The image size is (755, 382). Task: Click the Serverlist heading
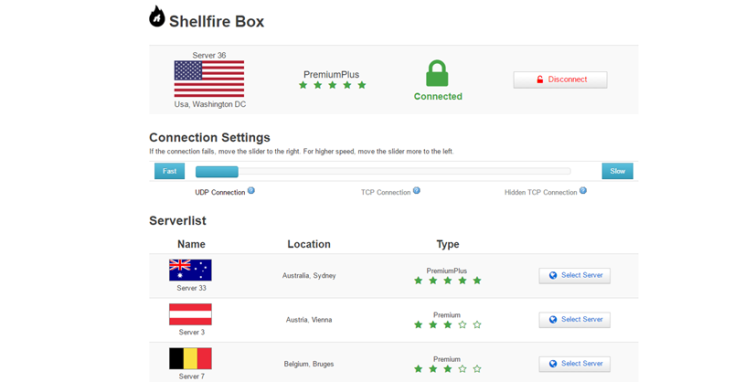pyautogui.click(x=178, y=221)
